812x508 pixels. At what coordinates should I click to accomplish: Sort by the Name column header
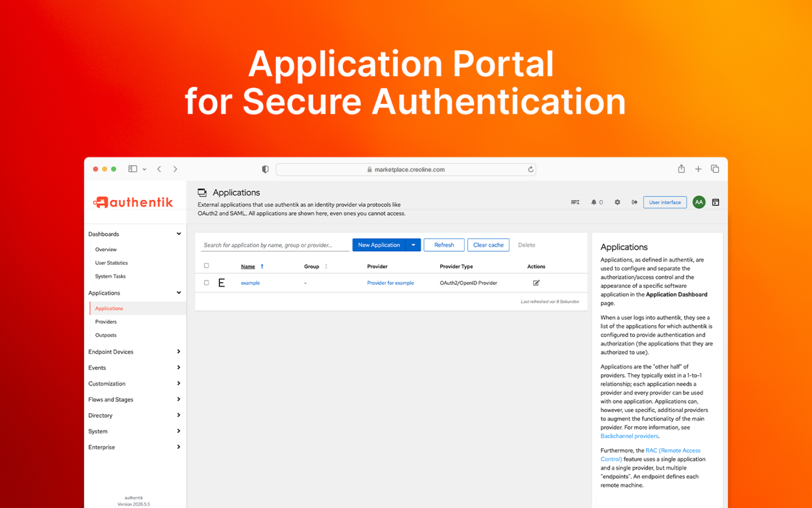click(248, 266)
